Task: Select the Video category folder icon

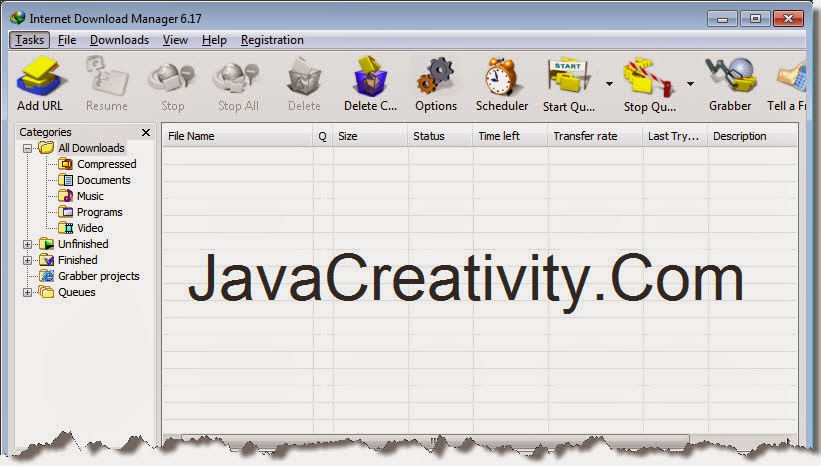Action: (x=65, y=228)
